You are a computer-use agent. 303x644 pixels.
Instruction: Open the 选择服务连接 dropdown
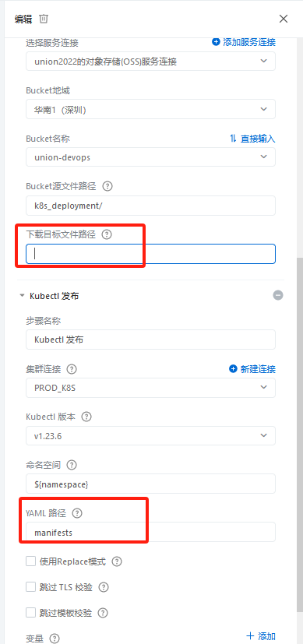pos(150,62)
